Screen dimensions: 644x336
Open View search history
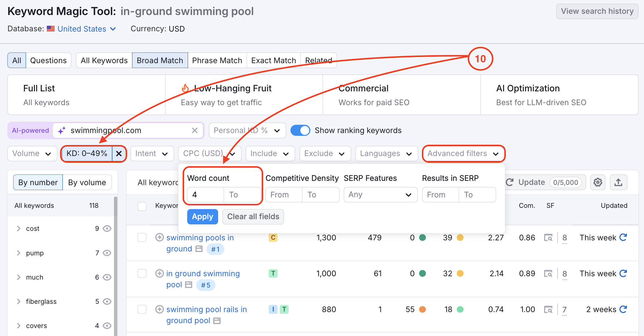[x=597, y=11]
